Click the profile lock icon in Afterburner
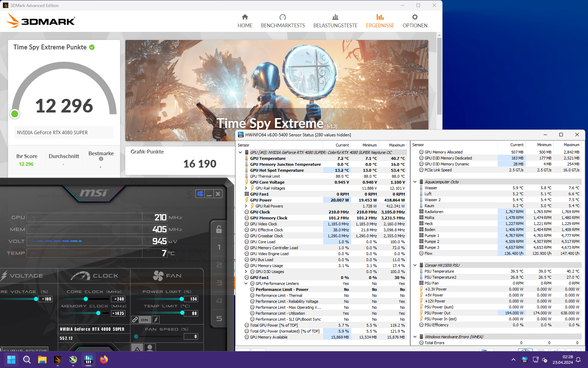Viewport: 588px width, 368px height. (219, 229)
